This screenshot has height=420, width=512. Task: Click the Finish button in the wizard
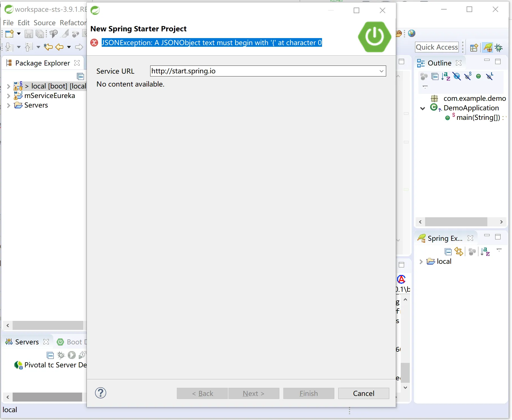[309, 393]
